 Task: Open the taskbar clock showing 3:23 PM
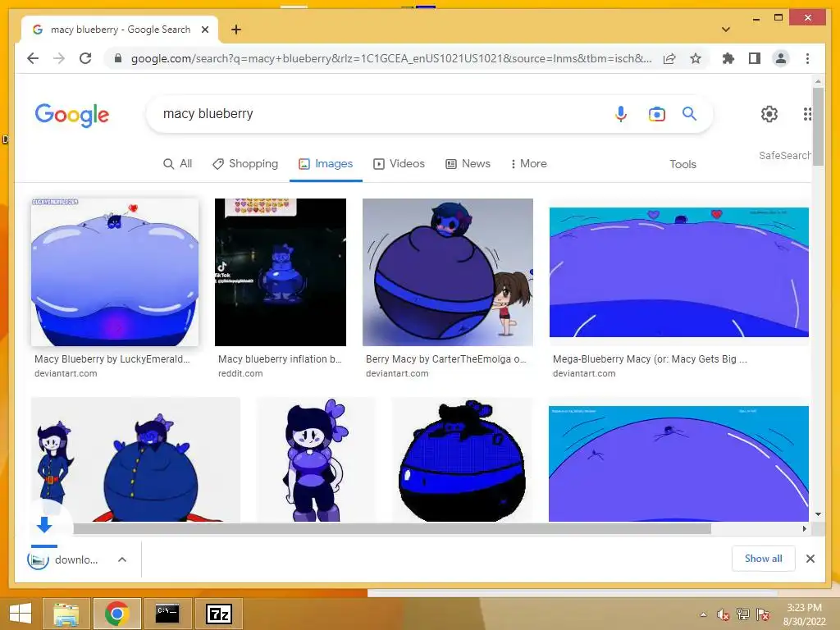pos(804,614)
